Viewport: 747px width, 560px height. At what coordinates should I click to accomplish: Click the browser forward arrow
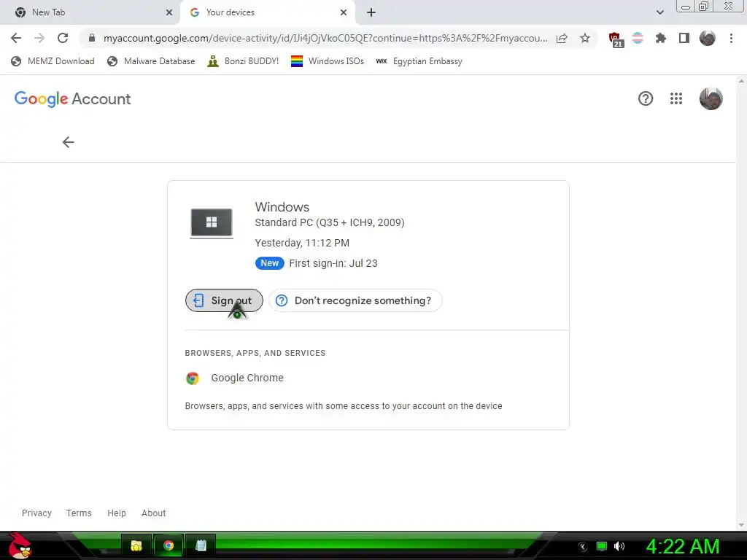pos(39,38)
